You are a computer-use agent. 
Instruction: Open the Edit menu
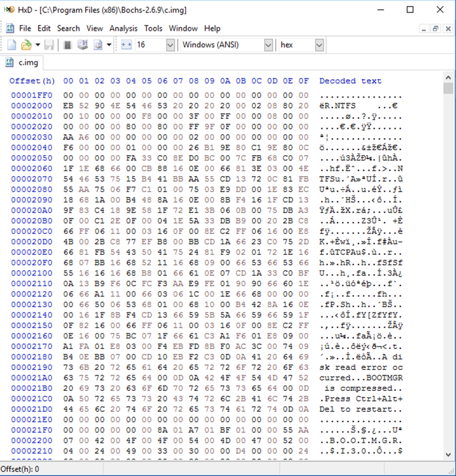click(44, 28)
